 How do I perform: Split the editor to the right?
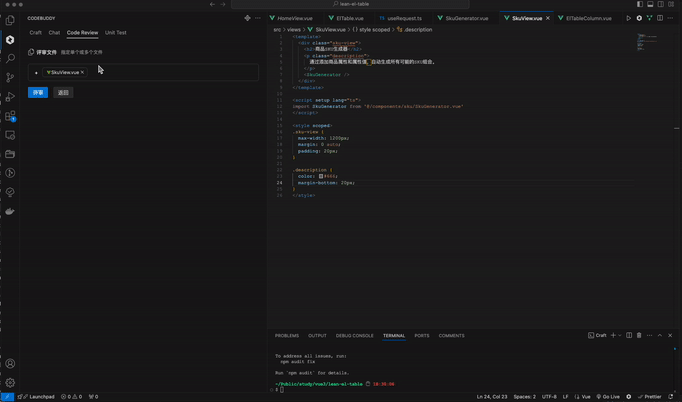coord(660,18)
